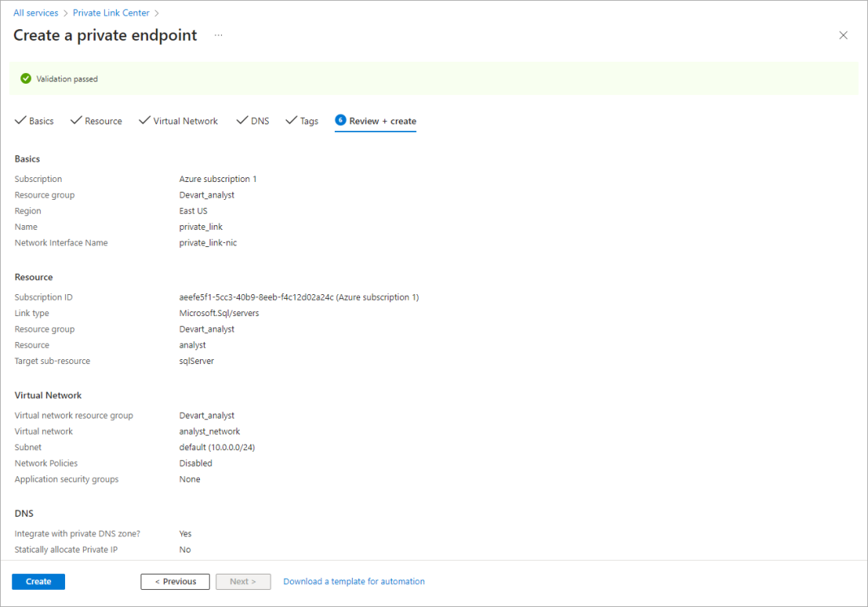The image size is (868, 607).
Task: Go to the Basics tab
Action: click(41, 121)
